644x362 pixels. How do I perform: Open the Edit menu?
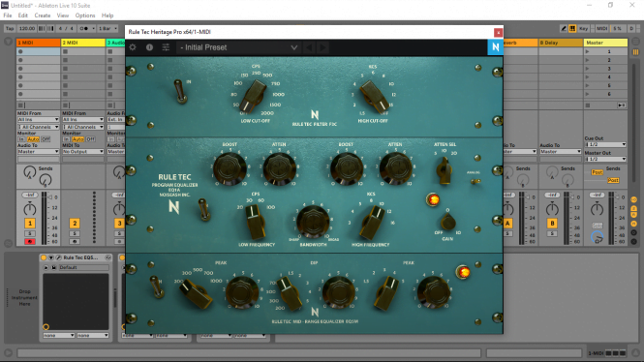pos(22,15)
